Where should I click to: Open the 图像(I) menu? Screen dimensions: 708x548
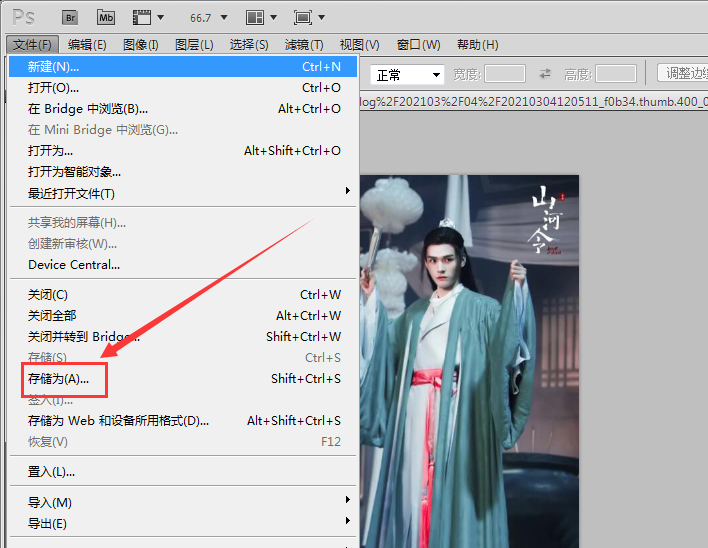(x=141, y=45)
